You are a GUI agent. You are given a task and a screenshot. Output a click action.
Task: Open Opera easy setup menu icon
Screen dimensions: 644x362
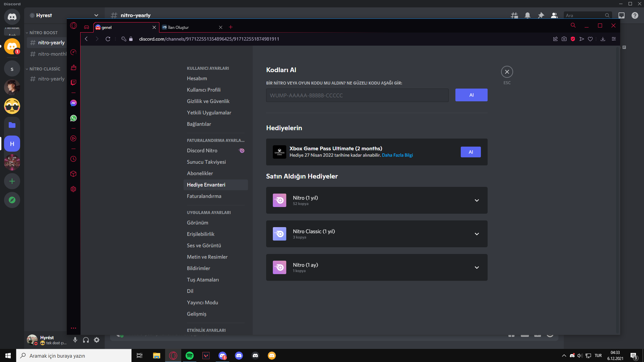point(614,39)
